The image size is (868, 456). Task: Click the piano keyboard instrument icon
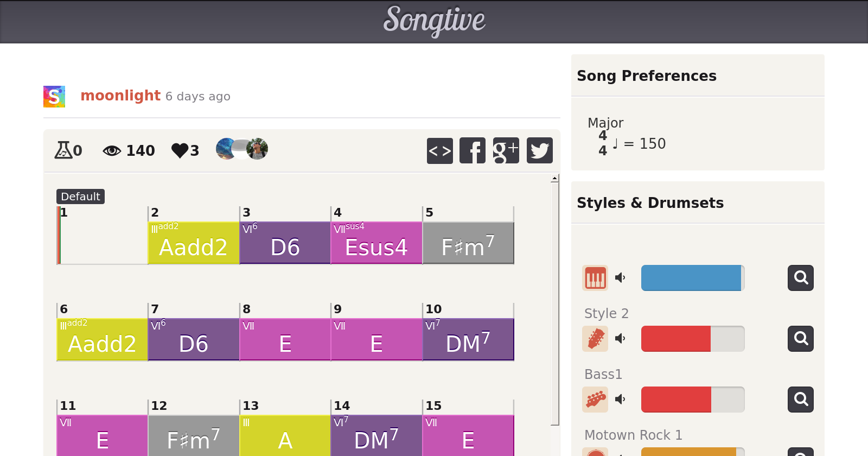coord(595,278)
